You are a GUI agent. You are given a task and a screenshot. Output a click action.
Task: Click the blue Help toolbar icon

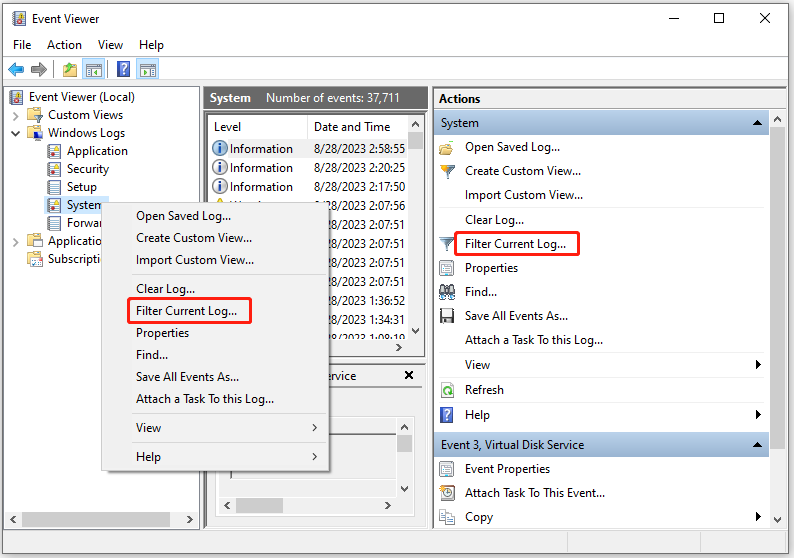pos(123,69)
